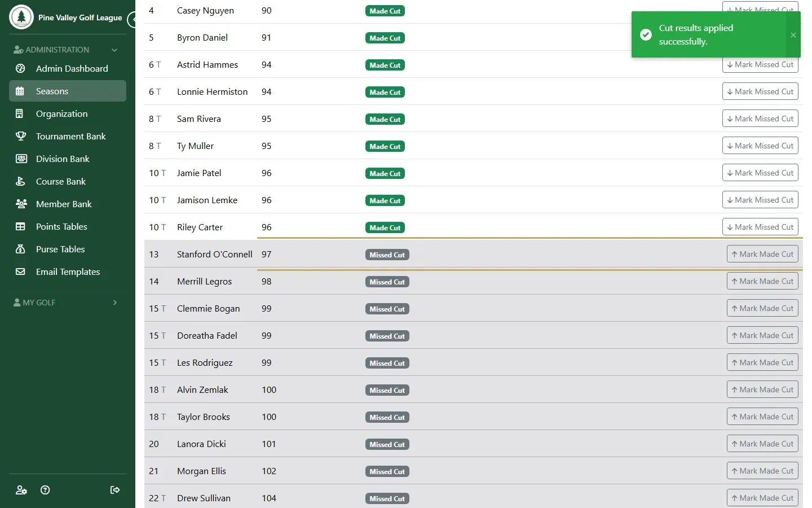
Task: Navigate to Tournament Bank
Action: (x=68, y=136)
